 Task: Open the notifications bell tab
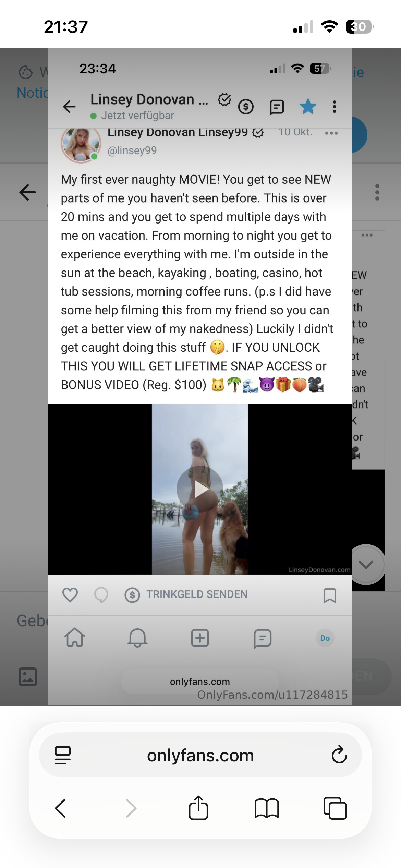[x=137, y=638]
